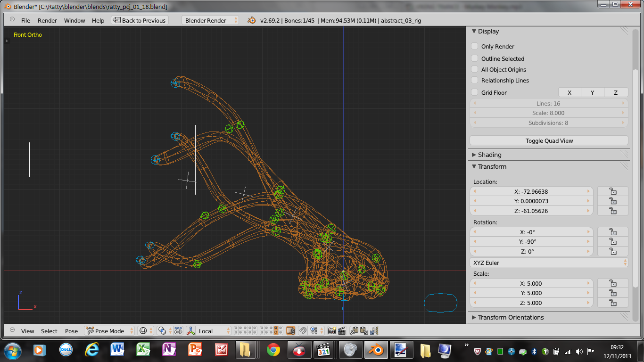Open the Pose menu
The height and width of the screenshot is (362, 644).
click(x=71, y=331)
